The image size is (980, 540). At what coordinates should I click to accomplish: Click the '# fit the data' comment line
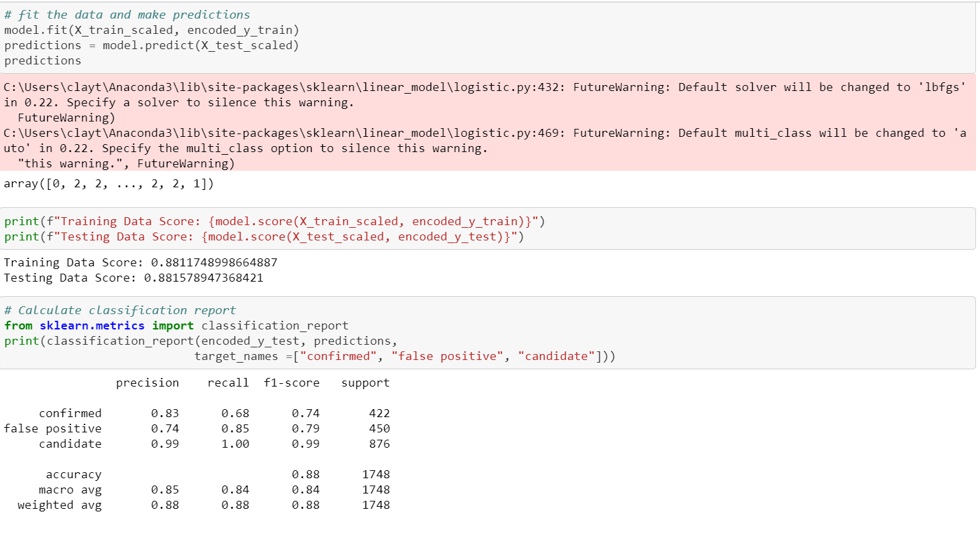(x=127, y=15)
